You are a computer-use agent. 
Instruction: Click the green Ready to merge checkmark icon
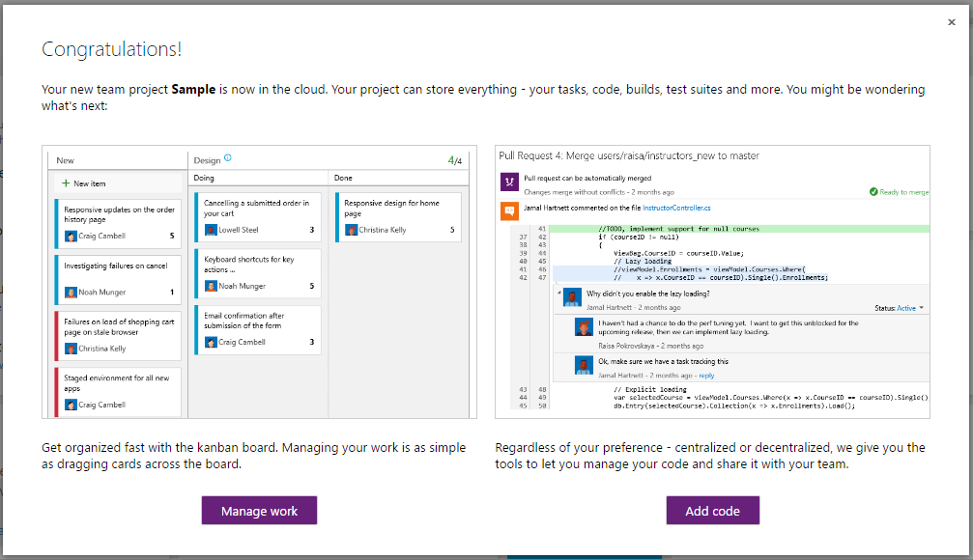873,192
